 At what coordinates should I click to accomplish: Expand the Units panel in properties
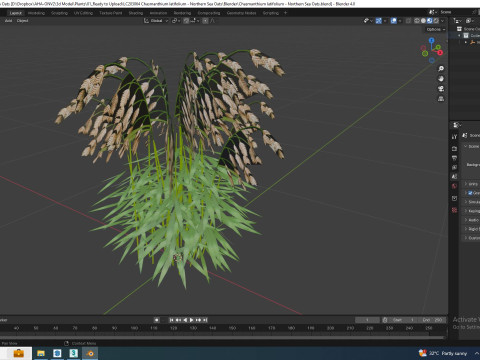coord(472,184)
